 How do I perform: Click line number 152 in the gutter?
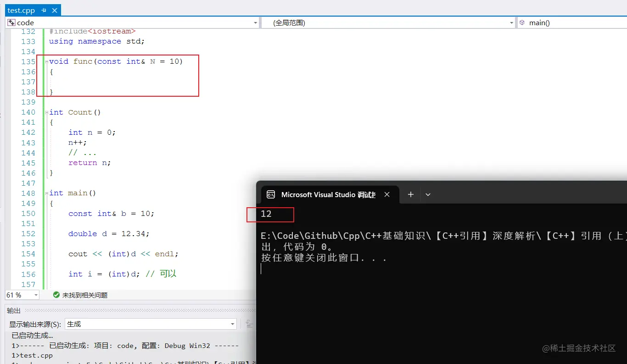tap(28, 234)
